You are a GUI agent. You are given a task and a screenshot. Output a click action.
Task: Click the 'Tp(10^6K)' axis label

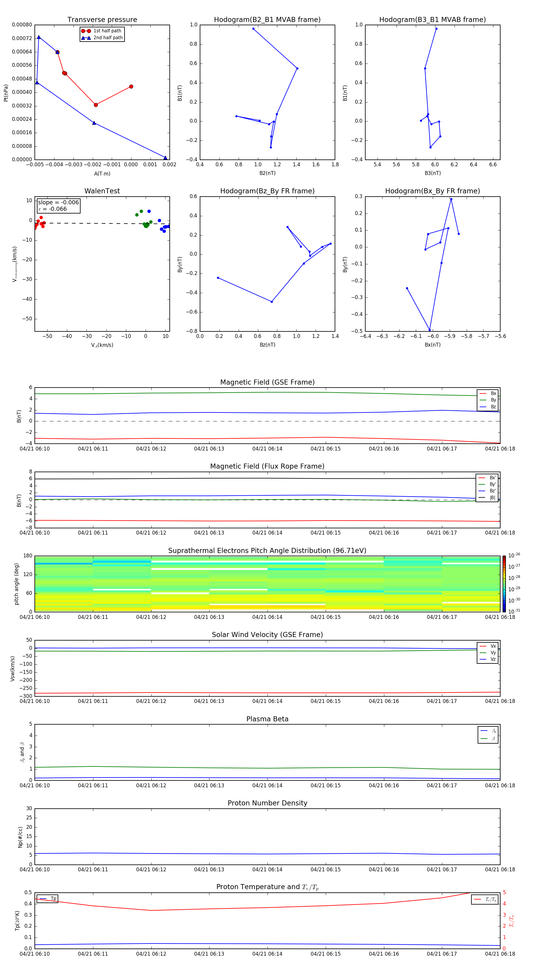pyautogui.click(x=17, y=921)
